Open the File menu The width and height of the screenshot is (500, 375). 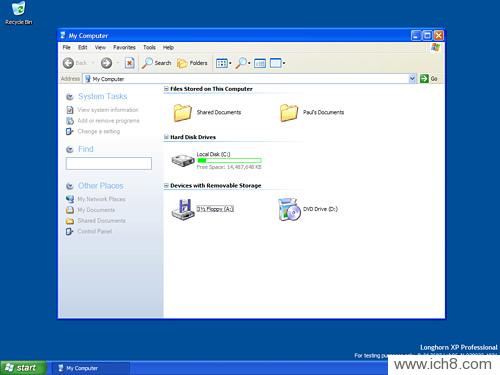pos(67,47)
